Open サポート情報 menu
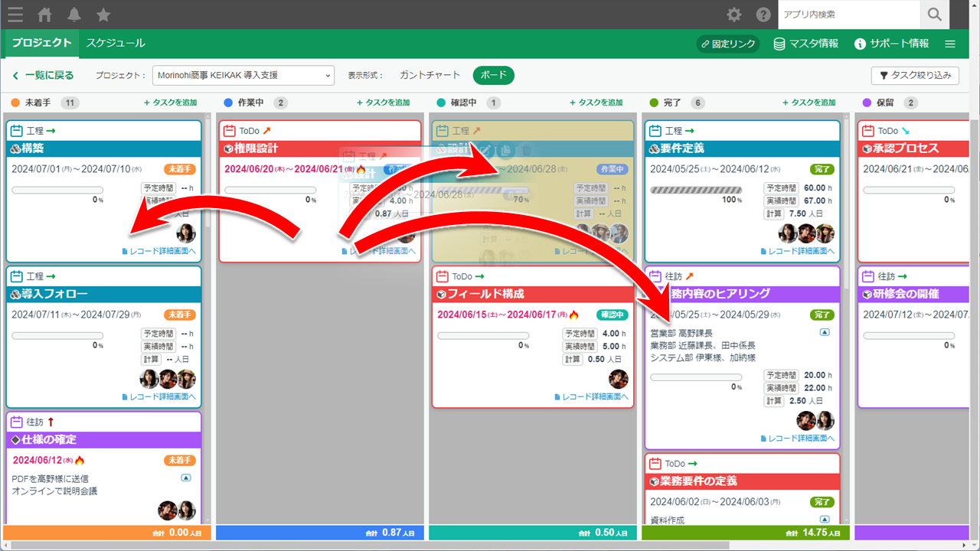Image resolution: width=980 pixels, height=551 pixels. pos(891,44)
